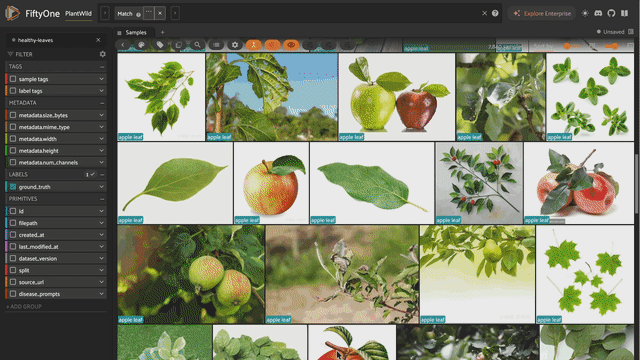Viewport: 640px width, 360px height.
Task: Click Explore Enterprise button
Action: click(x=542, y=13)
